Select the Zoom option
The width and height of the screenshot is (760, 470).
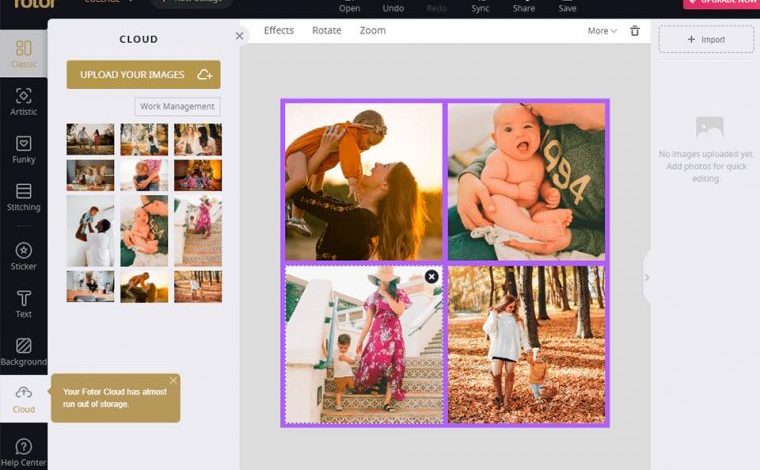pos(373,31)
